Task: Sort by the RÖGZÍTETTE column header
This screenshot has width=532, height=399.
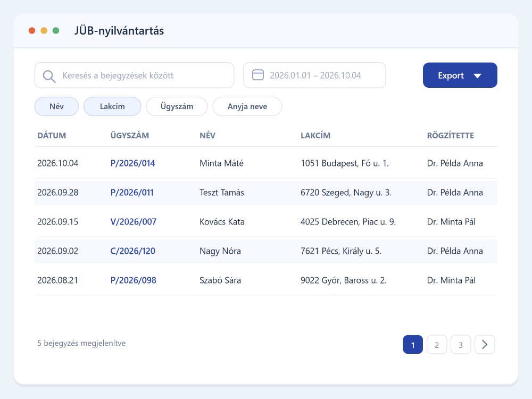Action: pos(450,135)
